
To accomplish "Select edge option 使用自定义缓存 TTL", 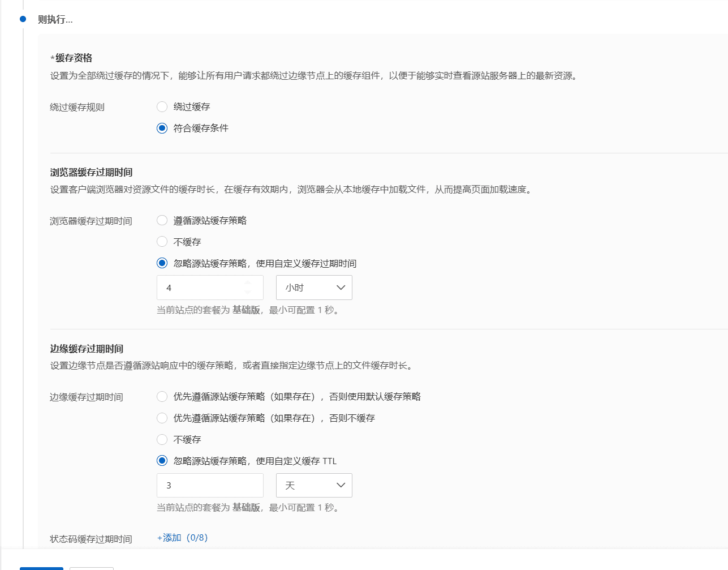I will click(x=162, y=461).
